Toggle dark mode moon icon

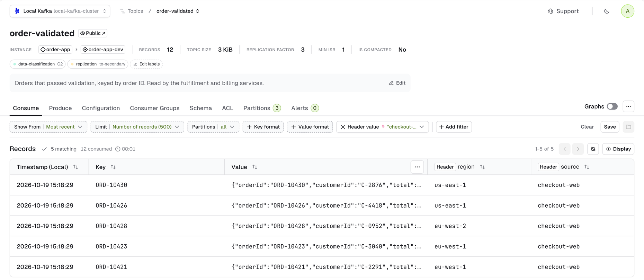pyautogui.click(x=607, y=11)
